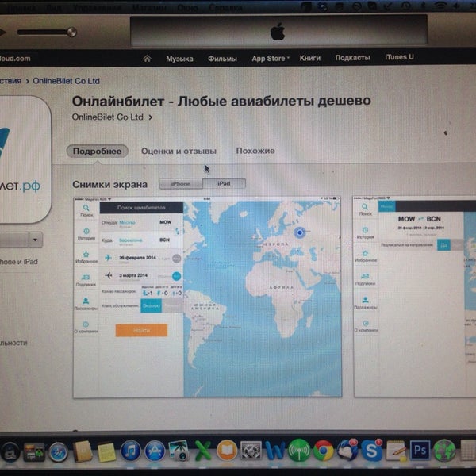Open the Подробнее tab
Image resolution: width=476 pixels, height=476 pixels.
97,152
